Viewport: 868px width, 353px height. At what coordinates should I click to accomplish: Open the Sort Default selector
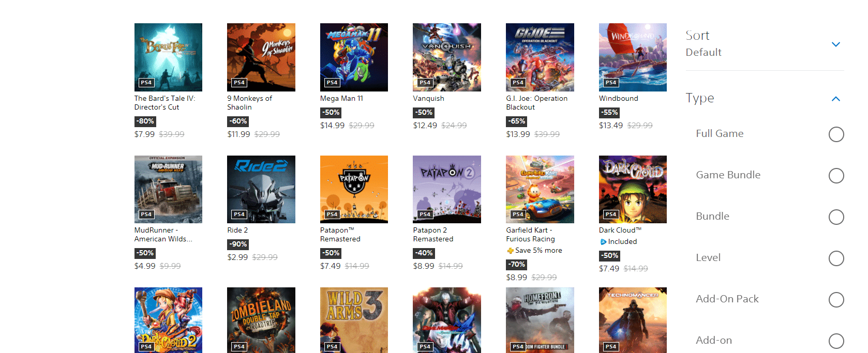(765, 44)
